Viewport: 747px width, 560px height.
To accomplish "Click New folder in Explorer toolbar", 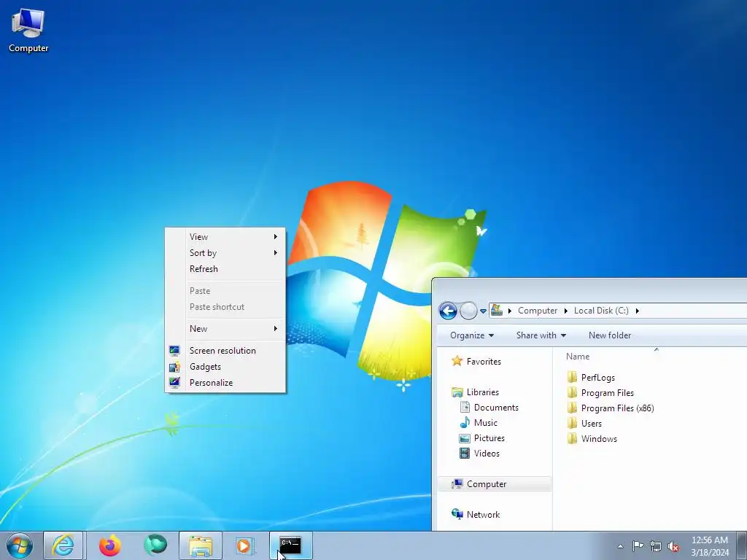I will click(x=610, y=335).
